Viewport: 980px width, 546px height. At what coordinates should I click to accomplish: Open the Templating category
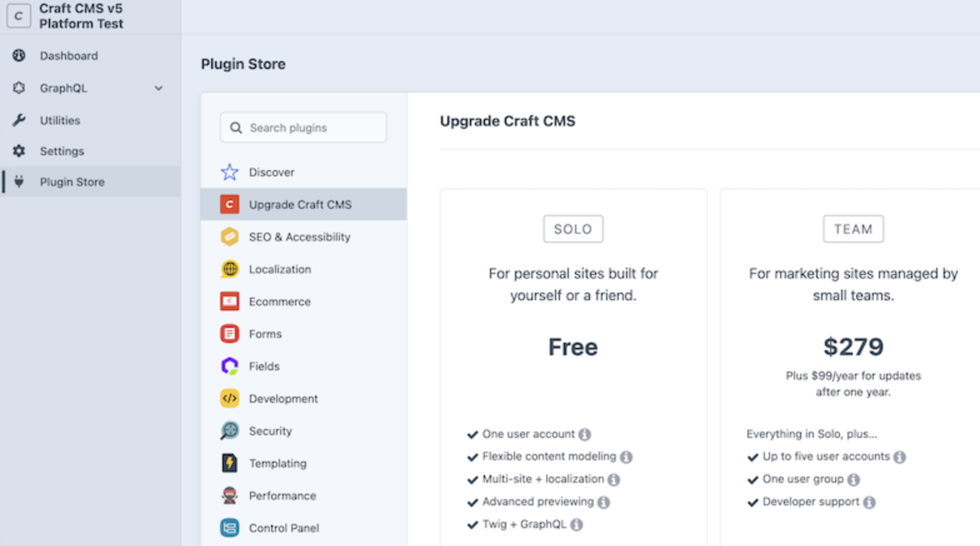click(x=304, y=463)
